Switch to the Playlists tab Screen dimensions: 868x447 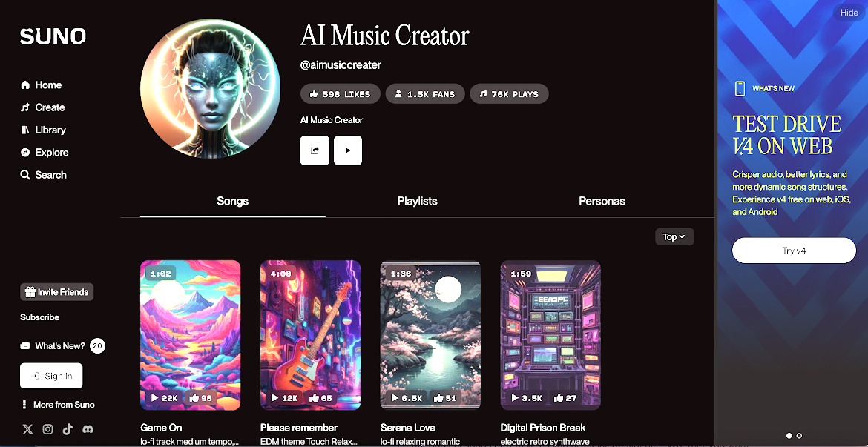[418, 202]
